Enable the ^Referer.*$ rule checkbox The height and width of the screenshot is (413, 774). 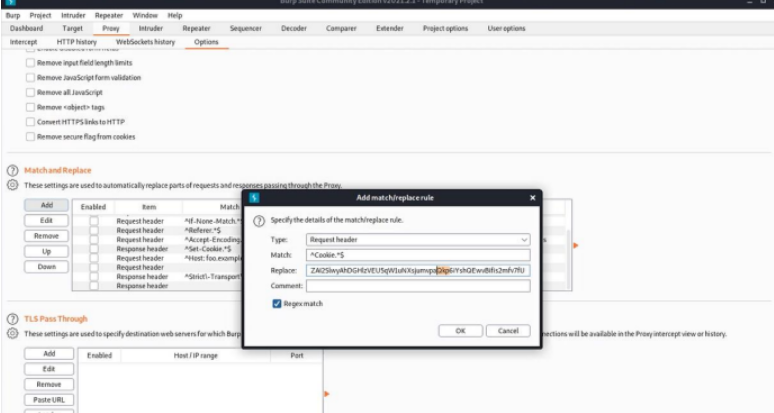(94, 230)
